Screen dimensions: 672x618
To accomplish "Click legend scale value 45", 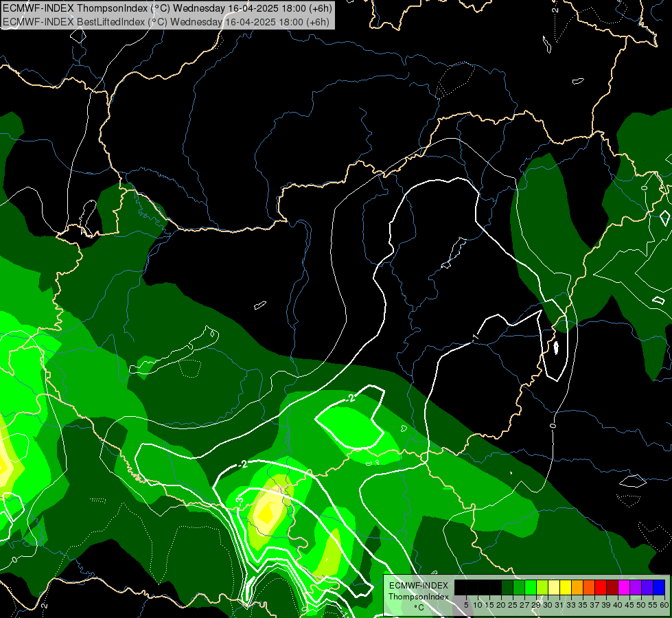I will pyautogui.click(x=629, y=605).
